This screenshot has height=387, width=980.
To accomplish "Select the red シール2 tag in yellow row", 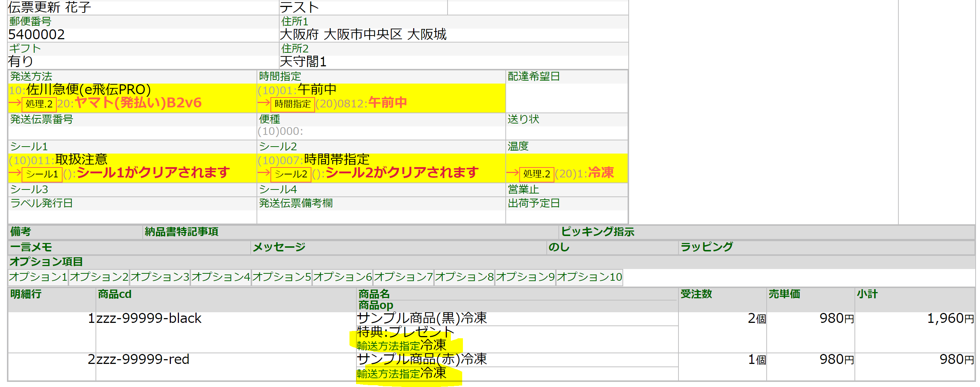I will (x=291, y=174).
